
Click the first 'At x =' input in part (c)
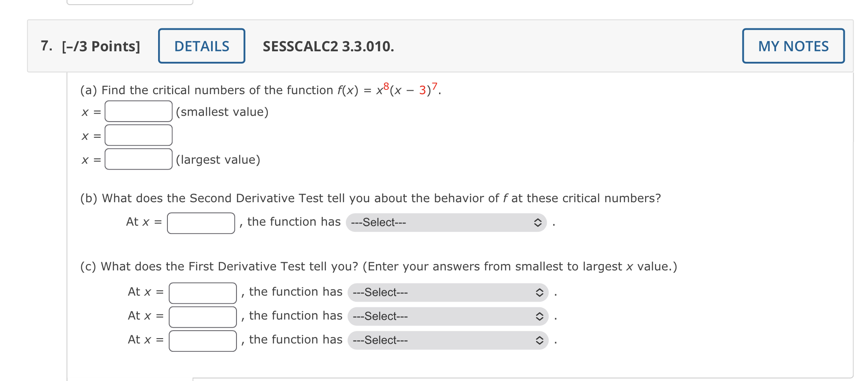(203, 292)
